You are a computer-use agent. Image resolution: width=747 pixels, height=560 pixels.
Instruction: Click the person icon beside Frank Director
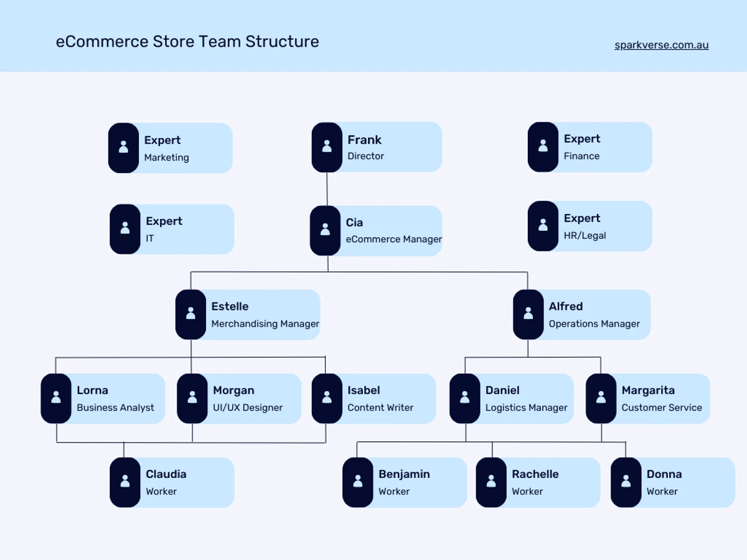[x=327, y=147]
